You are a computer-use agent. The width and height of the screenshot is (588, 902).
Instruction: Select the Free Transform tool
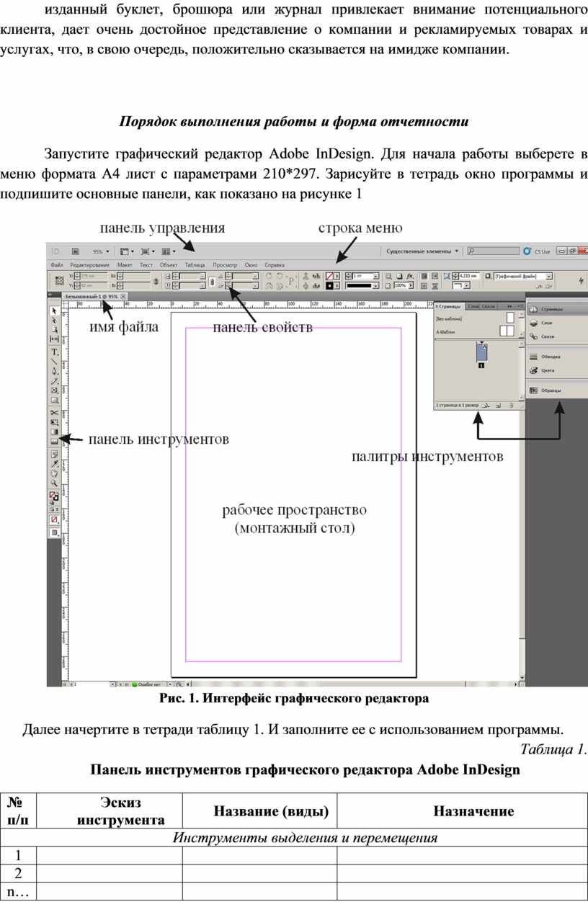pos(54,421)
